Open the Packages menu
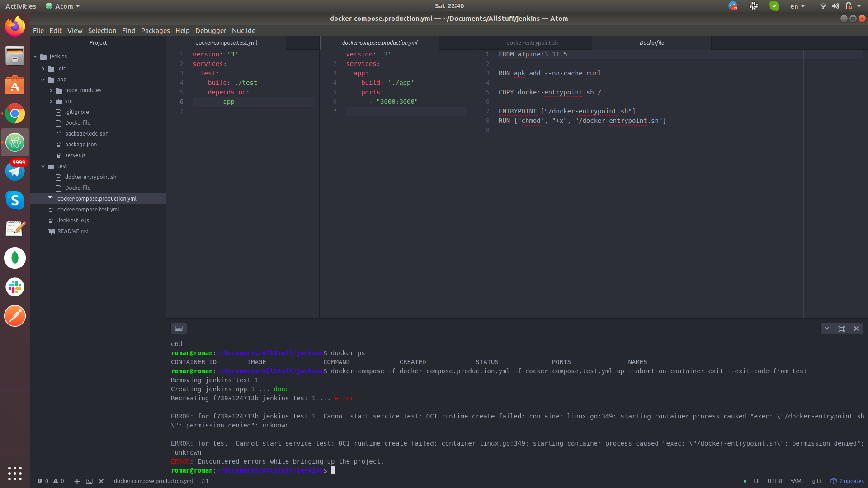868x488 pixels. coord(155,31)
